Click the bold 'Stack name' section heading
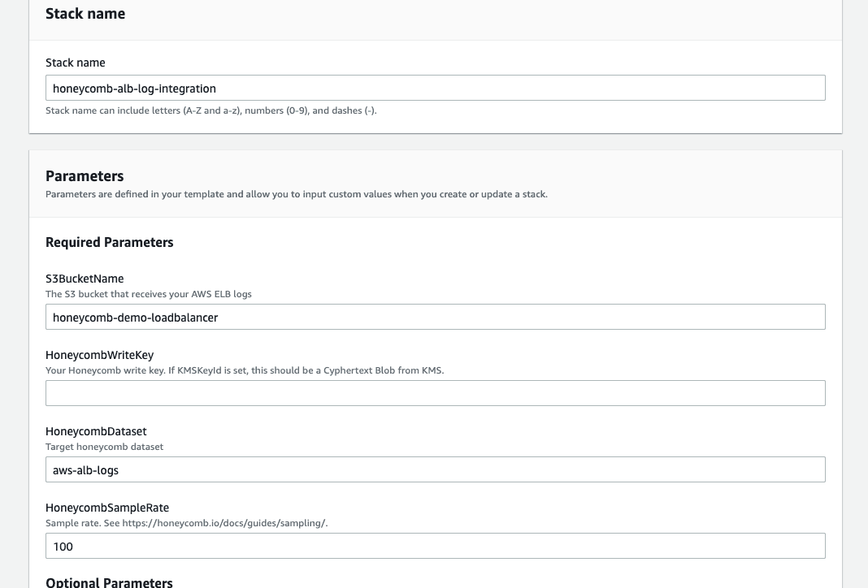 click(85, 14)
